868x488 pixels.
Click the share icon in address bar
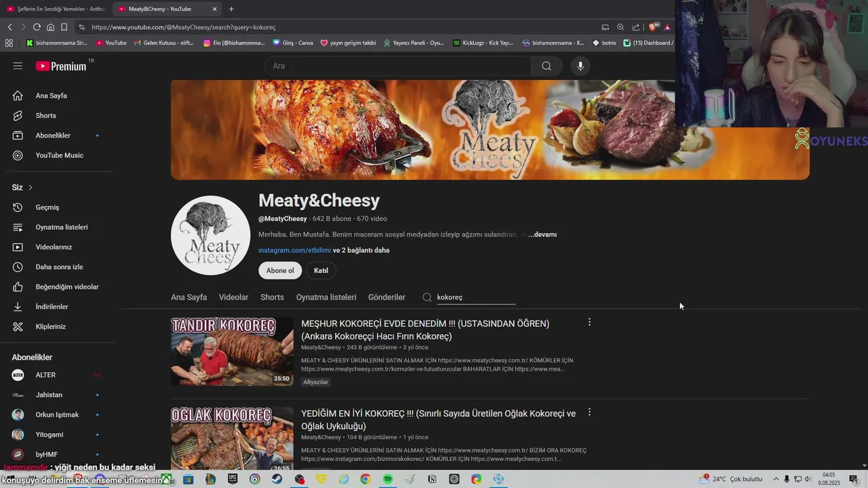[x=636, y=27]
